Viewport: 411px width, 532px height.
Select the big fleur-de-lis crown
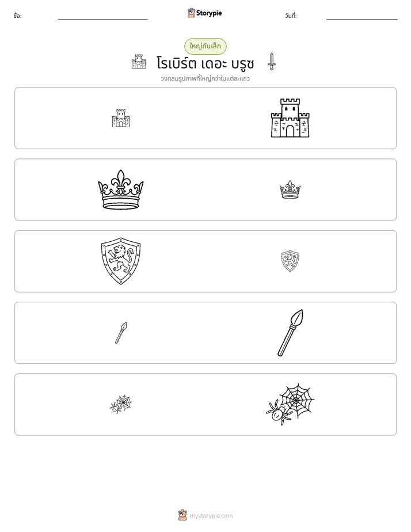coord(121,189)
